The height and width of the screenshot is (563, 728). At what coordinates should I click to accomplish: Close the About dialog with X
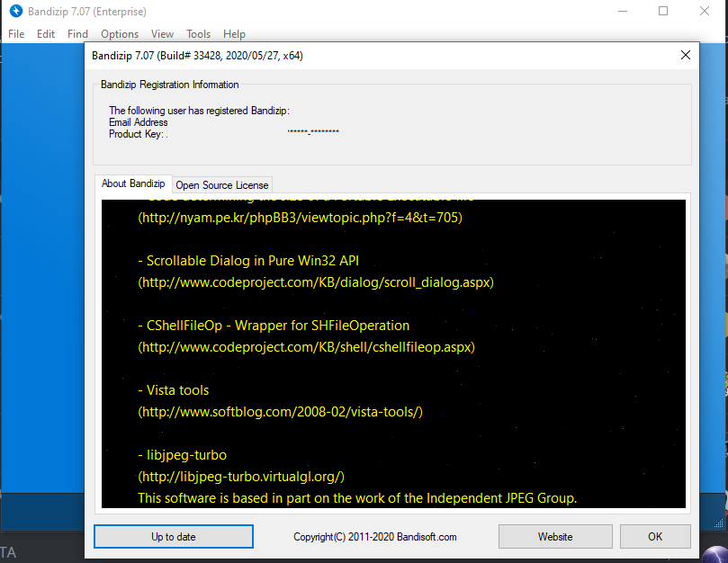click(686, 55)
